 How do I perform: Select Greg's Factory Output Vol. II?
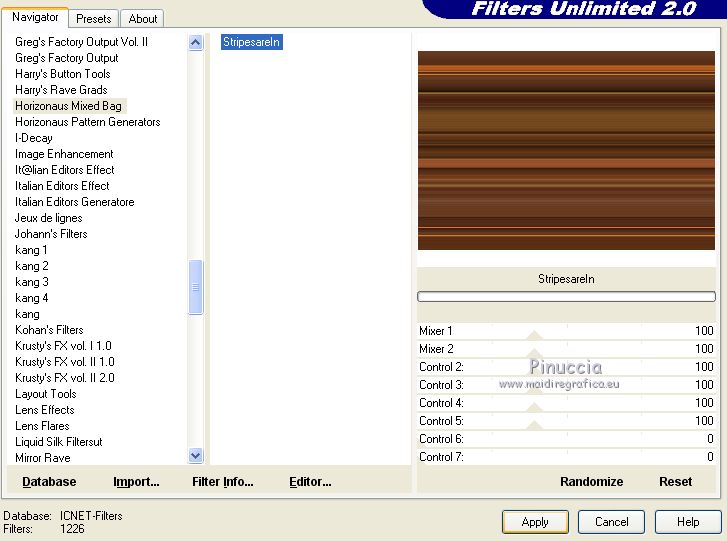81,42
